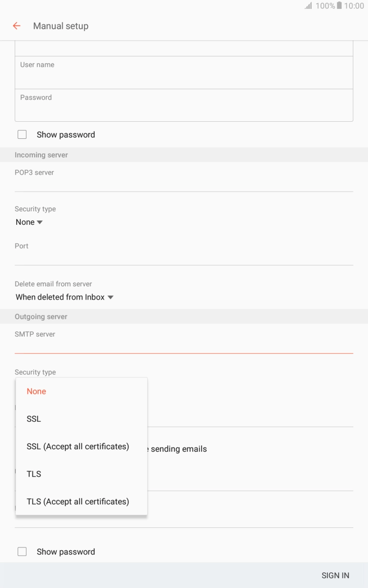Viewport: 368px width, 588px height.
Task: Select TLS (Accept all certificates)
Action: pos(78,501)
